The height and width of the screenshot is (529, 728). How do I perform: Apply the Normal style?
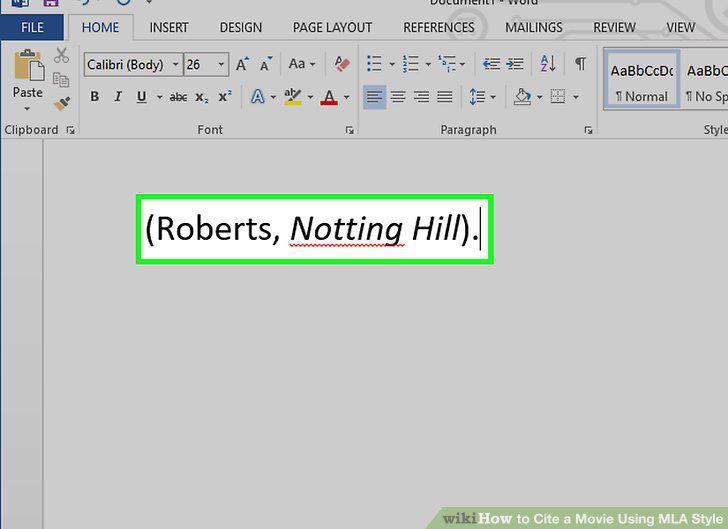point(642,80)
